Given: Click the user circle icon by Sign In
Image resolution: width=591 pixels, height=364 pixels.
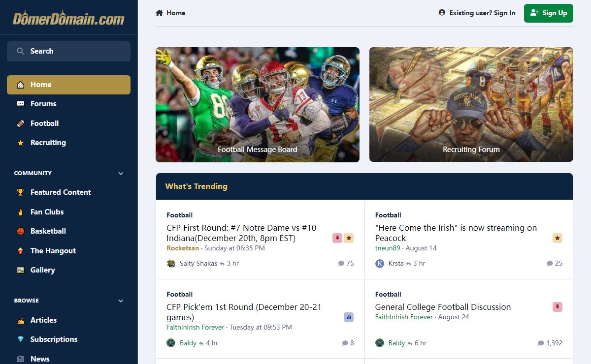Looking at the screenshot, I should pyautogui.click(x=442, y=12).
